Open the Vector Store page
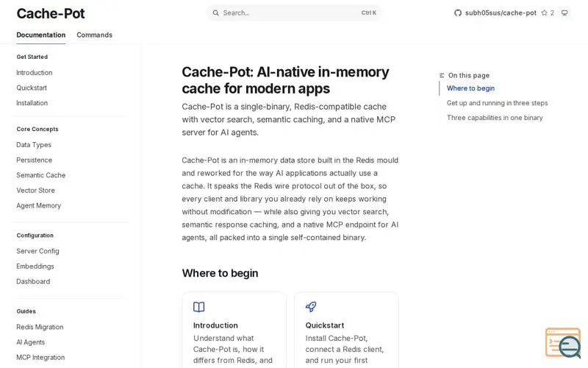 (x=35, y=191)
